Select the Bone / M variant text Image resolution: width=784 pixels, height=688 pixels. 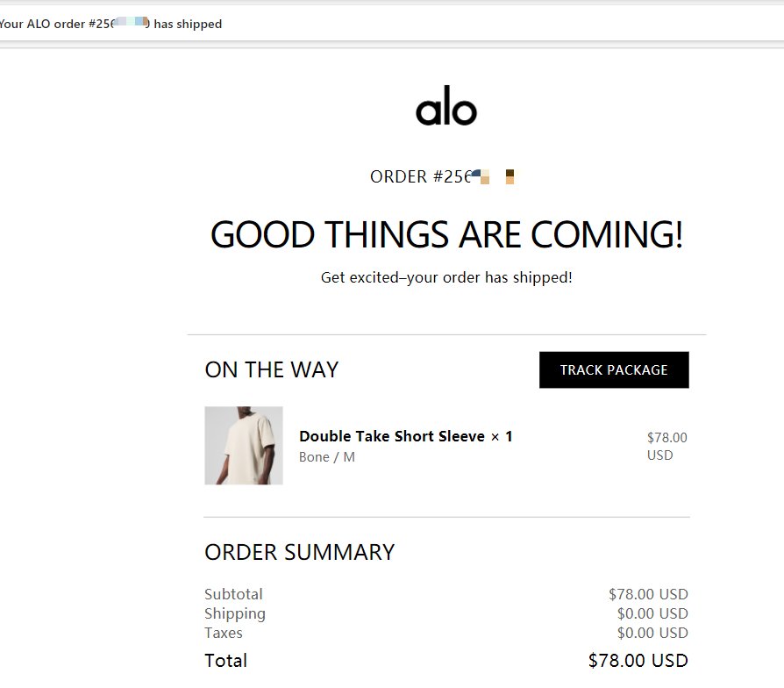pyautogui.click(x=327, y=457)
